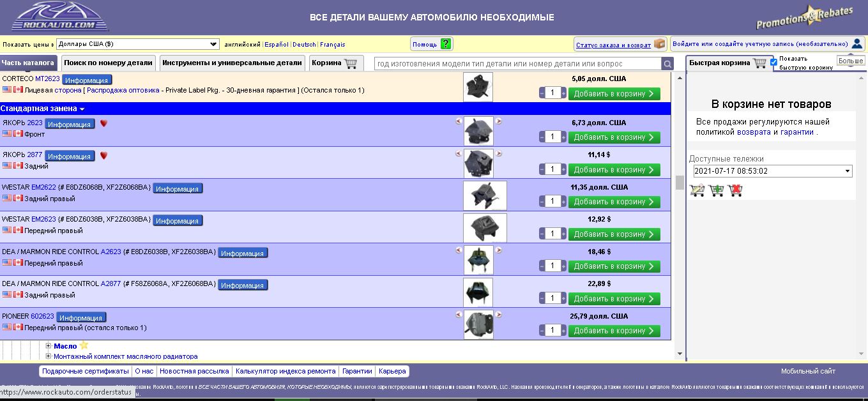Open part number link EM2622
868x401 pixels.
pos(44,188)
